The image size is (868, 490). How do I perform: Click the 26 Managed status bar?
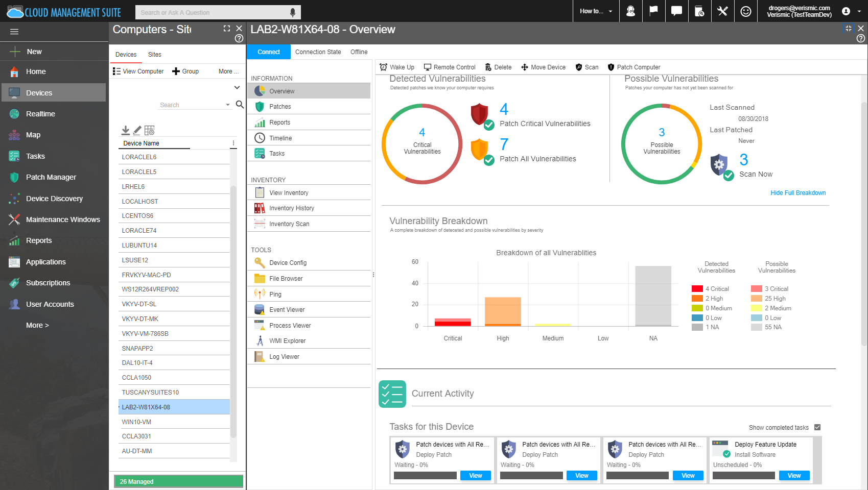click(178, 481)
